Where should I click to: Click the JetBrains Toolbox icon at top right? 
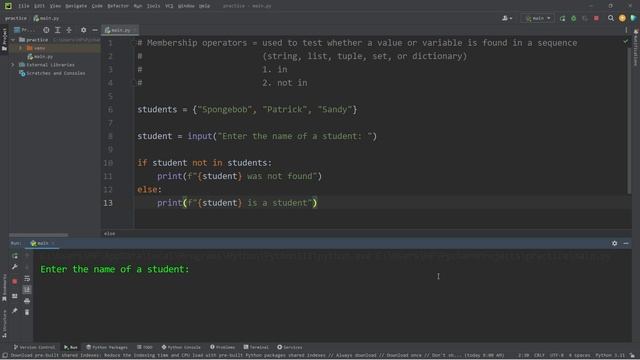point(633,18)
